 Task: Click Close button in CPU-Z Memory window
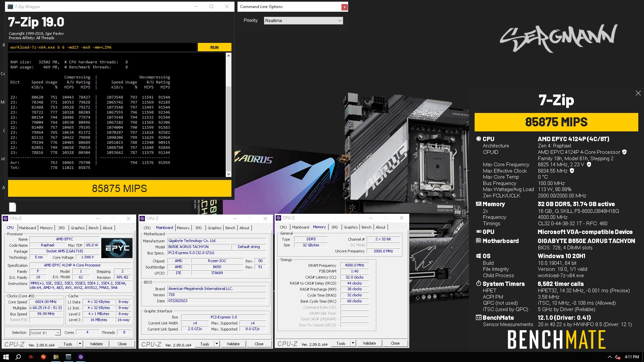click(x=395, y=343)
